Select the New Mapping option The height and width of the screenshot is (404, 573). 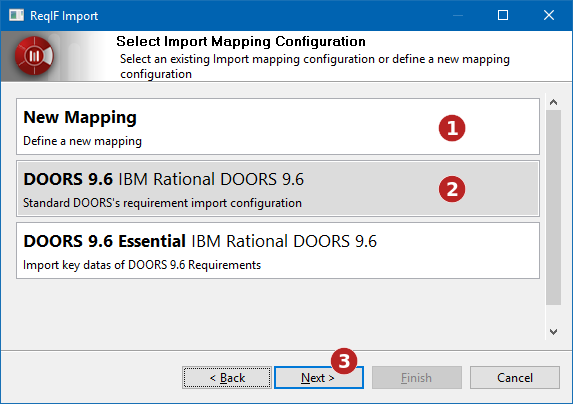pyautogui.click(x=278, y=126)
